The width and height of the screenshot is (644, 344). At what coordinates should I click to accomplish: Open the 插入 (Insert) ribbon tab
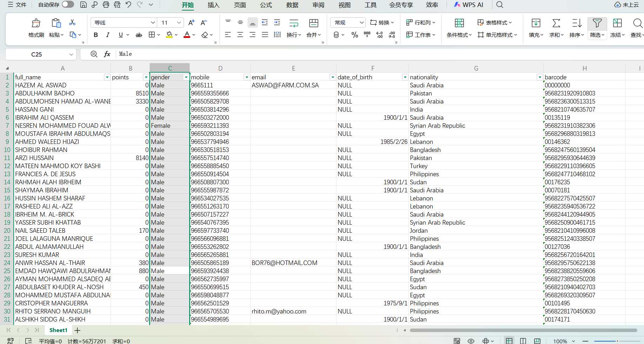[213, 5]
